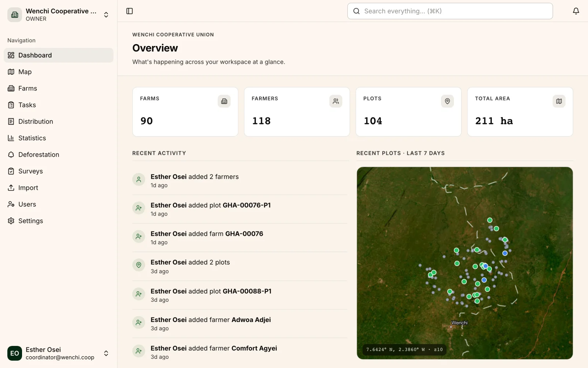Click the map icon on Total Area card
This screenshot has width=588, height=368.
[559, 101]
